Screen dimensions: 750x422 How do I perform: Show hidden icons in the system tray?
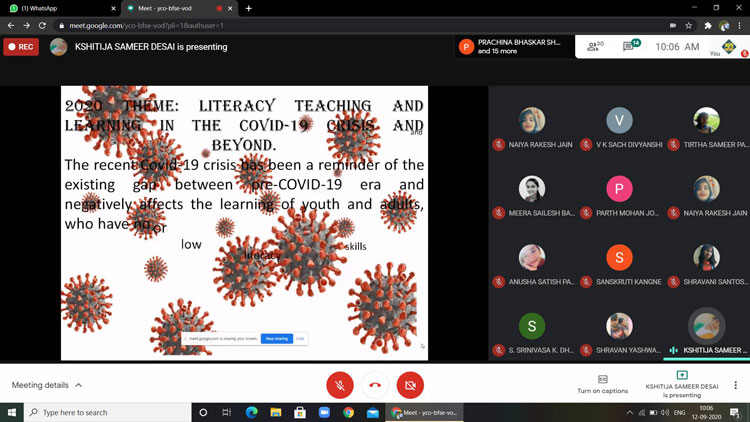pyautogui.click(x=630, y=412)
